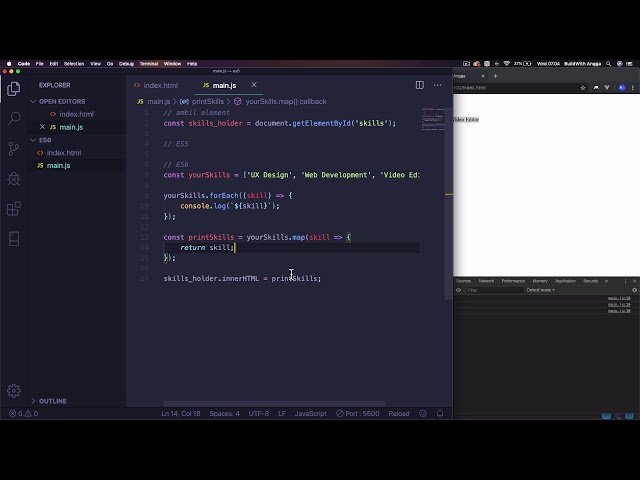Change file encoding via UTF-8
This screenshot has height=480, width=640.
[259, 413]
